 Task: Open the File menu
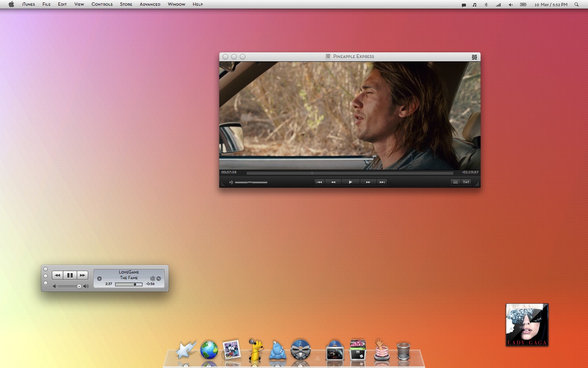point(47,4)
